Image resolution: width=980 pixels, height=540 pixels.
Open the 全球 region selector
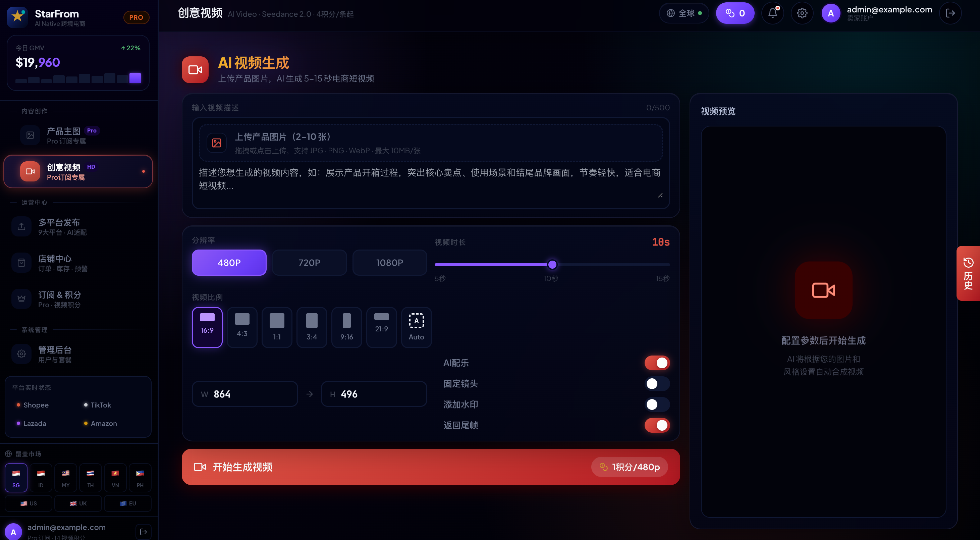(x=684, y=13)
